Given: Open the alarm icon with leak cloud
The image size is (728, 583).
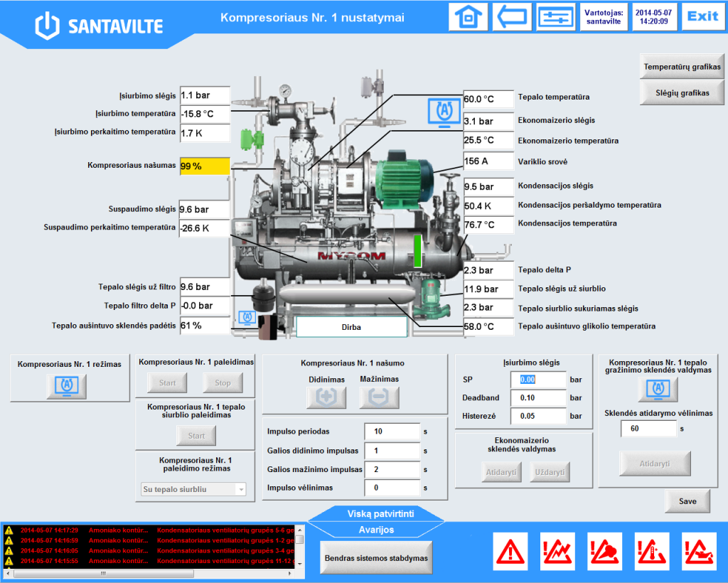Looking at the screenshot, I should tap(604, 552).
